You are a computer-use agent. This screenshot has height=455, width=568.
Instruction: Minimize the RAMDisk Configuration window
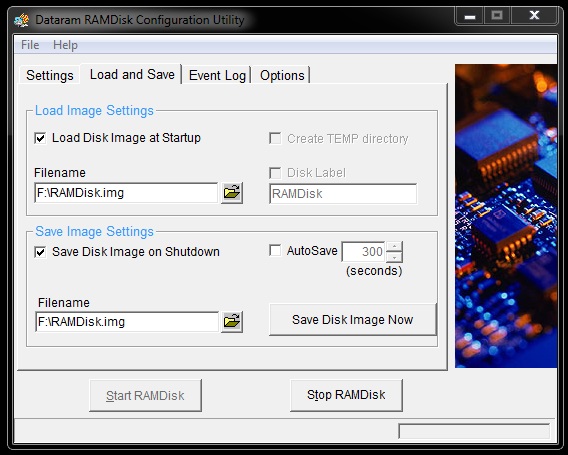click(x=469, y=16)
